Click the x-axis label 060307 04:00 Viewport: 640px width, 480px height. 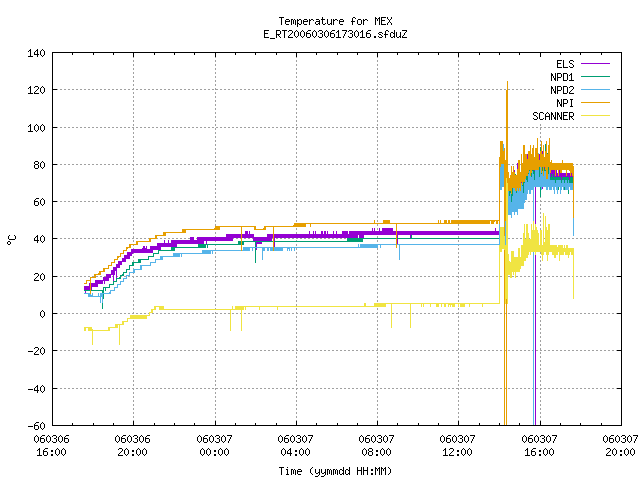tap(295, 446)
